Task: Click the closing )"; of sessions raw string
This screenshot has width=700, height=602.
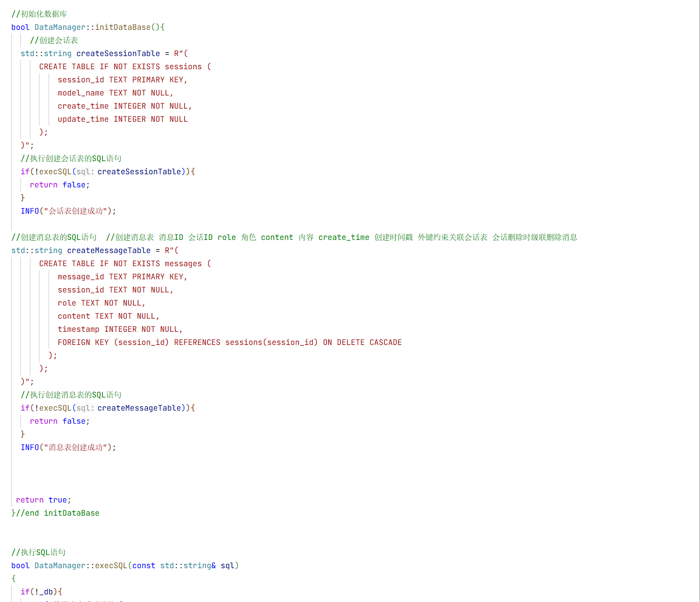Action: pos(27,145)
